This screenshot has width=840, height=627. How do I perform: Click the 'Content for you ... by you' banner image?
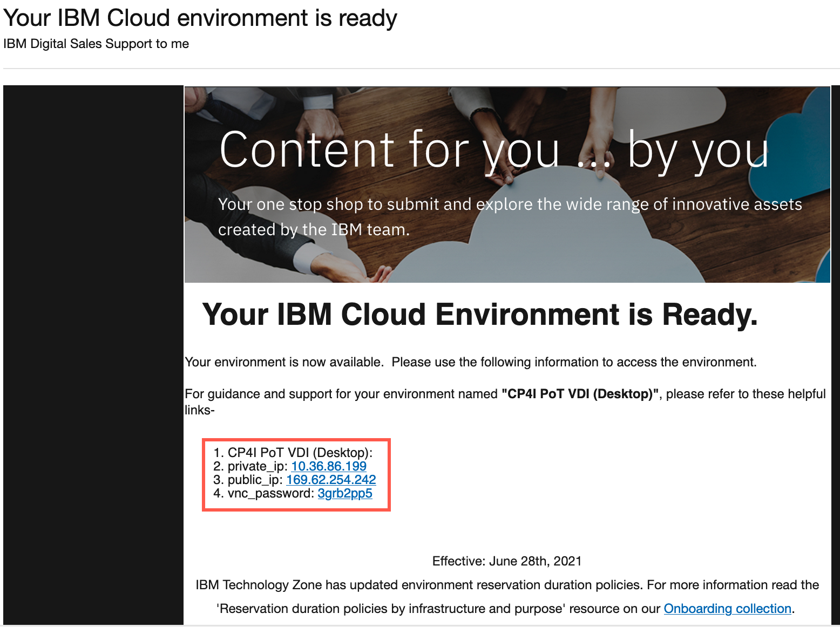coord(507,185)
